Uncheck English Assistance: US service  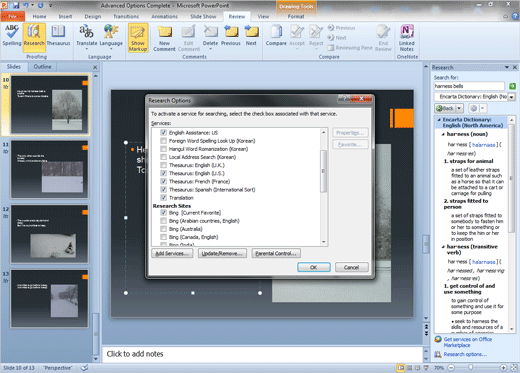(x=163, y=133)
